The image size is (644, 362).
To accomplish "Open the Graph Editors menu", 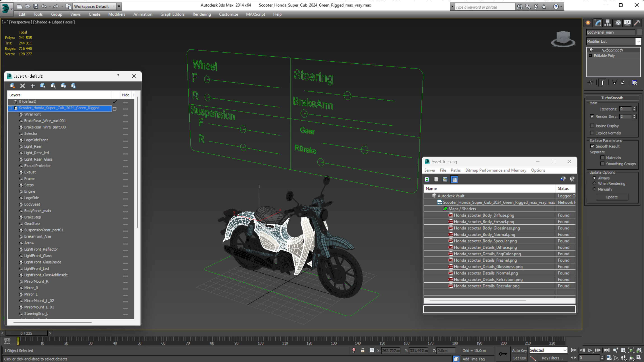I will pyautogui.click(x=172, y=14).
